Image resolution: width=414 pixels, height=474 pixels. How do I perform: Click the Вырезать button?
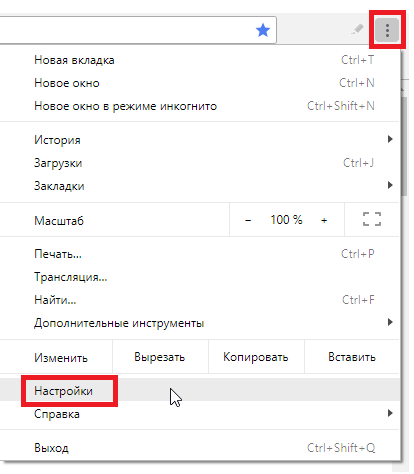160,357
